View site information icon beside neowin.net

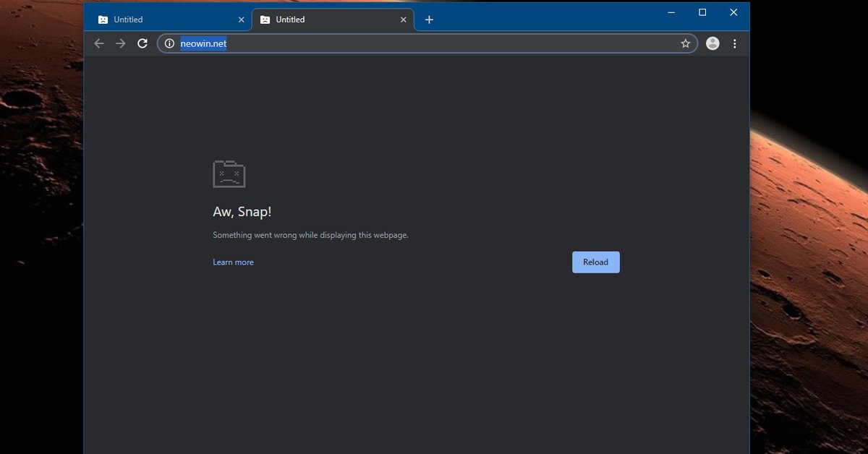pyautogui.click(x=169, y=43)
